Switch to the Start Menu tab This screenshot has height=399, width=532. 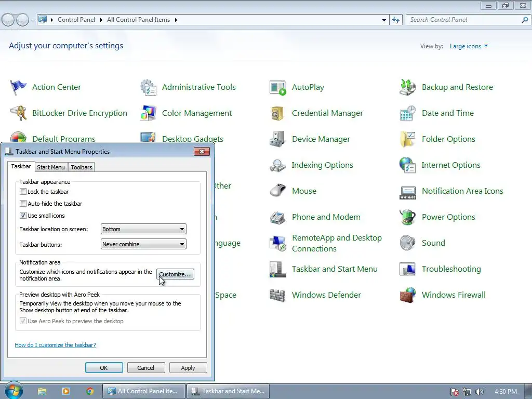[50, 167]
